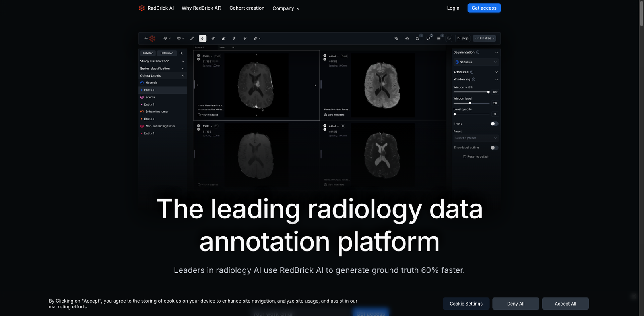Open the Cohort creation page
The width and height of the screenshot is (644, 316).
click(x=247, y=8)
